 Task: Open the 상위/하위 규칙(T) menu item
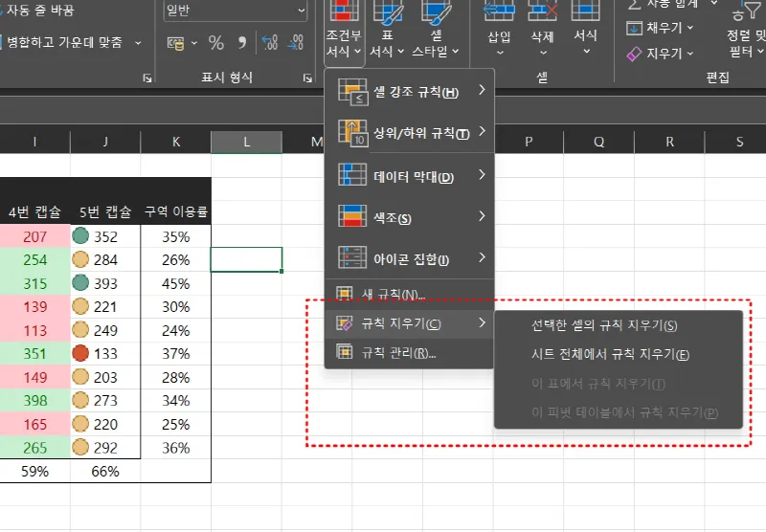point(410,133)
